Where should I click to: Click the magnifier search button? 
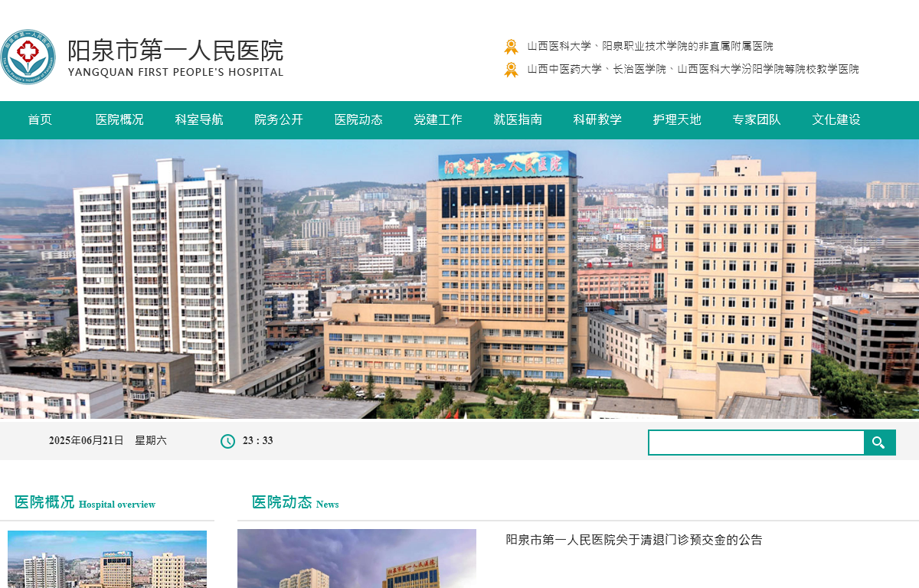point(879,443)
